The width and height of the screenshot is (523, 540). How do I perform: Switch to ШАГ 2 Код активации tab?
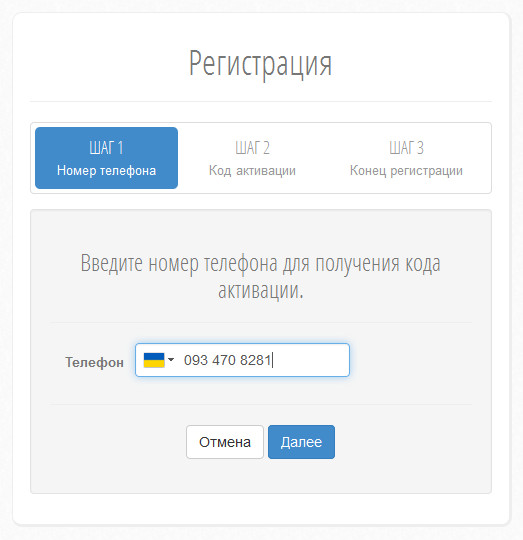tap(252, 158)
